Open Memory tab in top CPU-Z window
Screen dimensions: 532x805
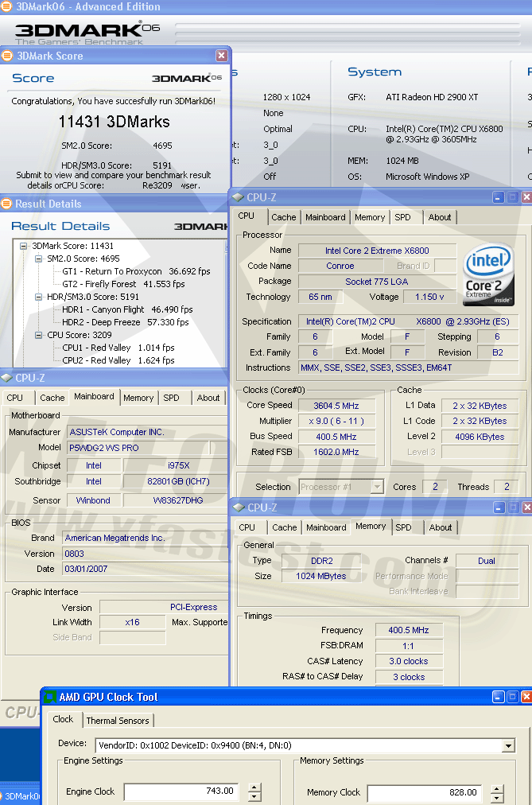[x=369, y=217]
